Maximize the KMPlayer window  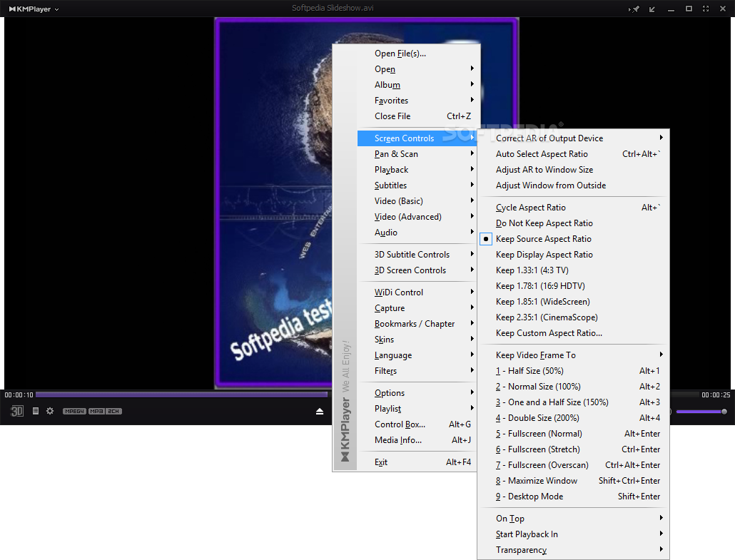689,9
